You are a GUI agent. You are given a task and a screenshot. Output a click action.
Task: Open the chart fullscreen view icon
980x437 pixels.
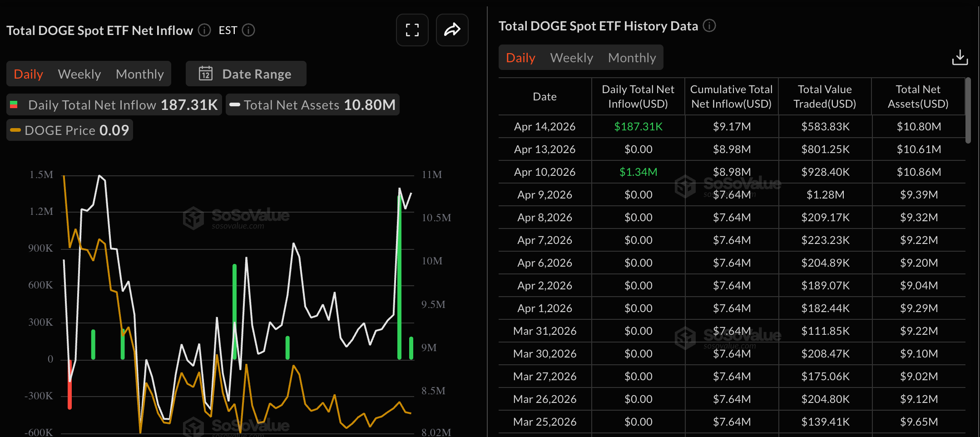pos(412,30)
